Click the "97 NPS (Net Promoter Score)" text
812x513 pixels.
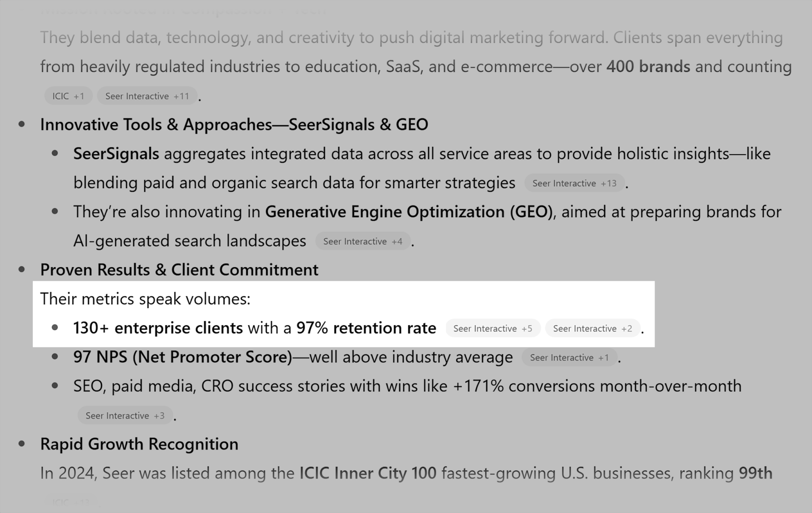click(182, 357)
